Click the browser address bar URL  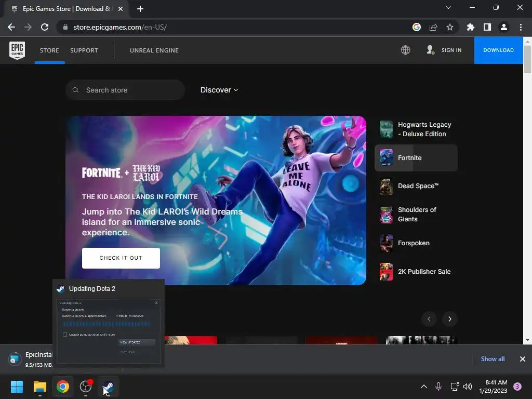(x=120, y=27)
